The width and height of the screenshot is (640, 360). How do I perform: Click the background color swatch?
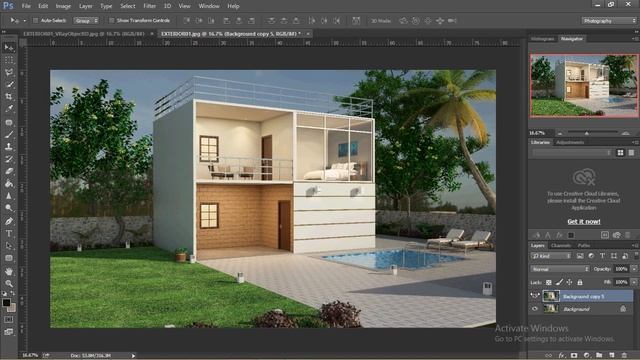tap(12, 308)
